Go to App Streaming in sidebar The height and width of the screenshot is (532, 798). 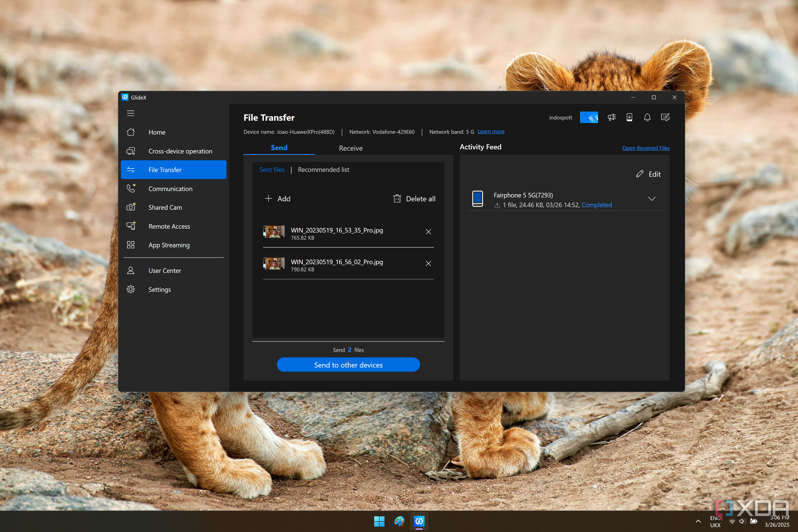pyautogui.click(x=169, y=245)
